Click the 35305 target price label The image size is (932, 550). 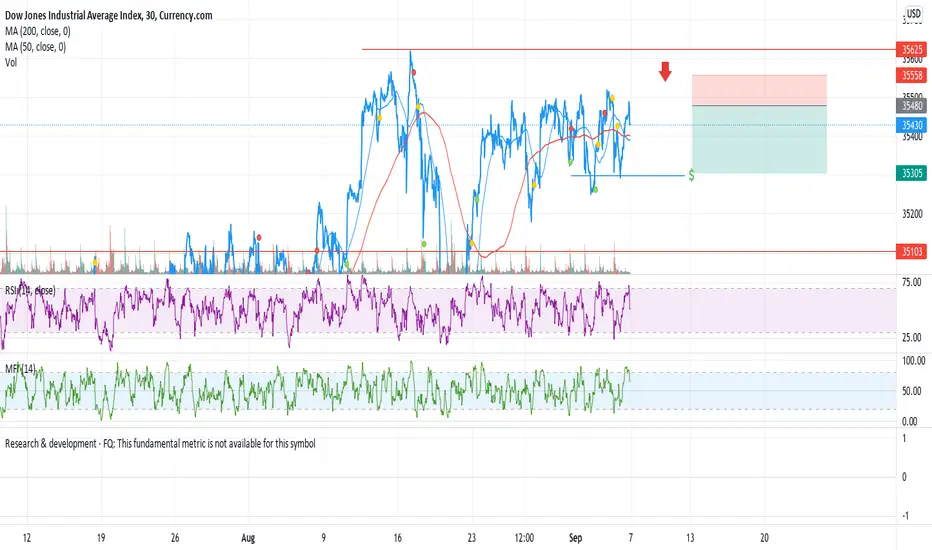(912, 173)
